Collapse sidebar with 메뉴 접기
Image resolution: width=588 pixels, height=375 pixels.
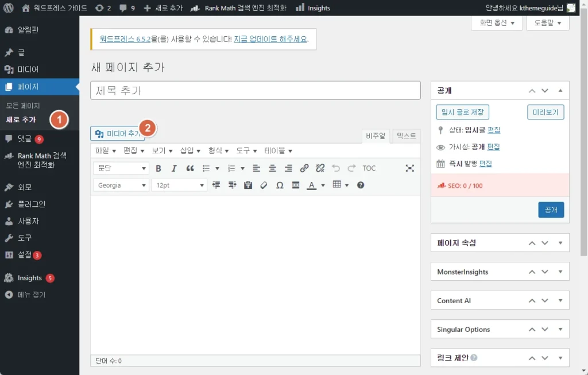click(x=40, y=295)
